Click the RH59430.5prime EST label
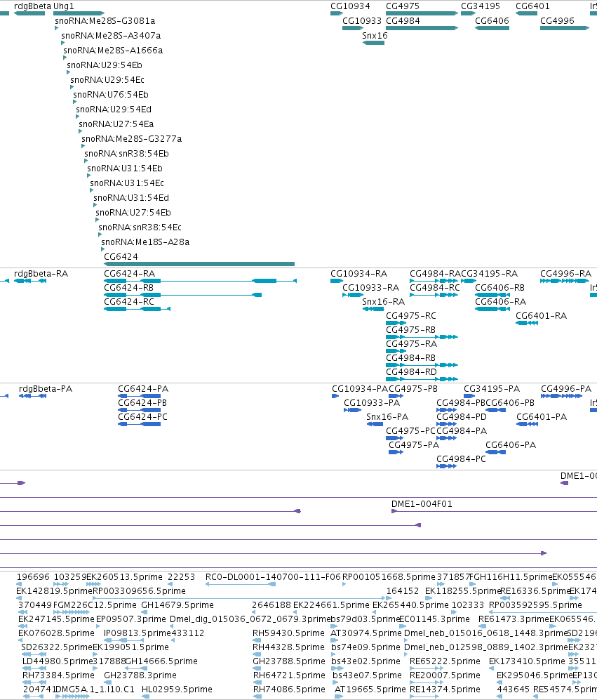 [288, 633]
